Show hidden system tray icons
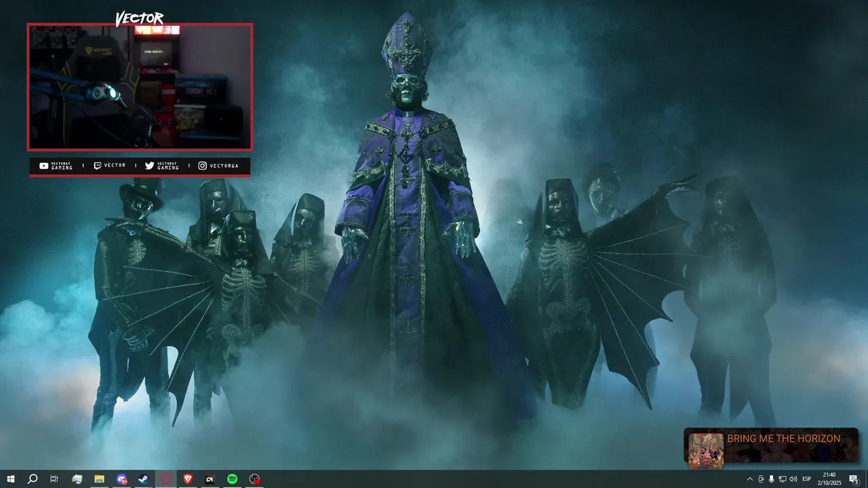Viewport: 868px width, 488px height. point(749,479)
